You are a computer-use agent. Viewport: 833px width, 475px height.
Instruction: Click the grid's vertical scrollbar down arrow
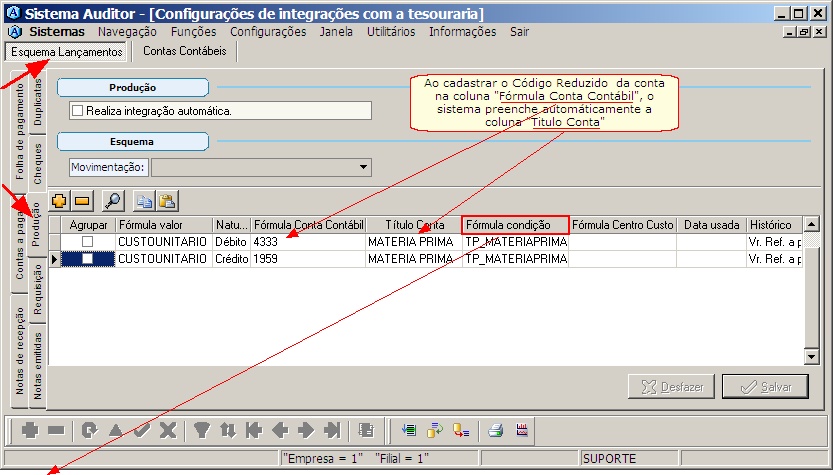pos(812,357)
